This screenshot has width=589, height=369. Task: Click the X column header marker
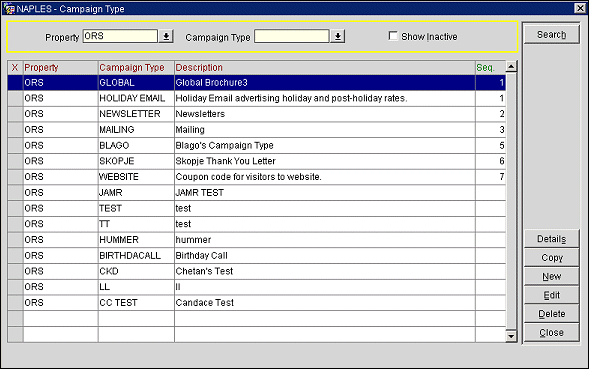click(x=15, y=68)
